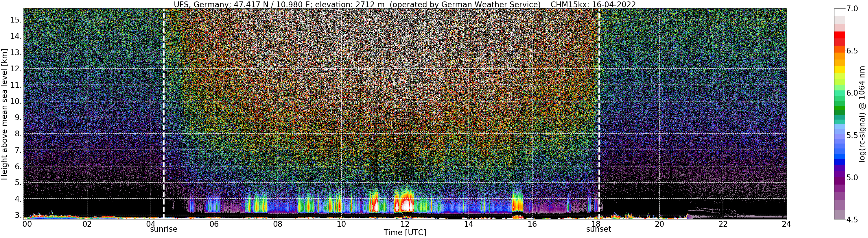Click the time axis tick "24"

(x=786, y=224)
